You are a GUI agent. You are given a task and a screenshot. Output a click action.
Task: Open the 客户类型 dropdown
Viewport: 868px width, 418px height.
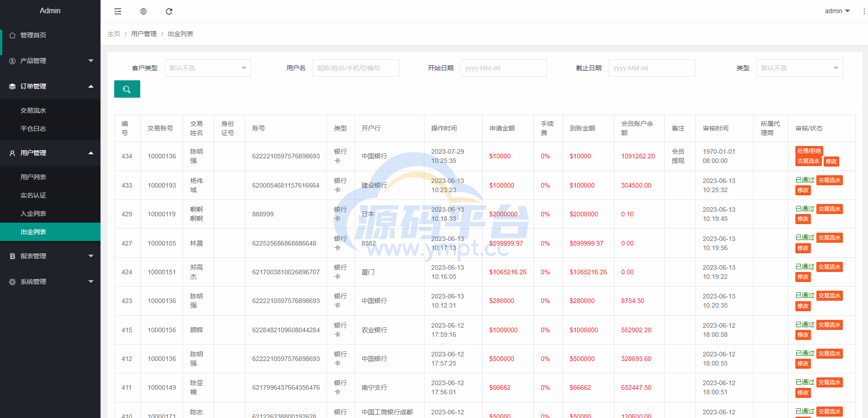click(208, 68)
